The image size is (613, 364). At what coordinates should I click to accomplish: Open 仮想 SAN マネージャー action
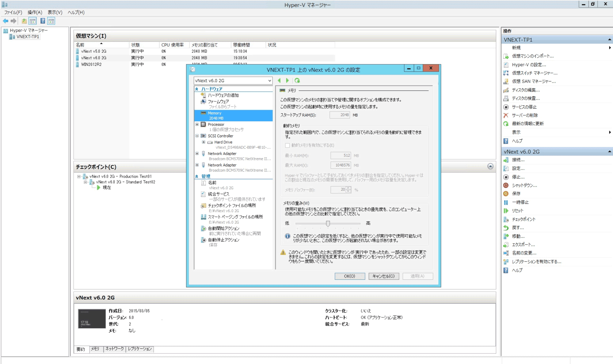534,81
